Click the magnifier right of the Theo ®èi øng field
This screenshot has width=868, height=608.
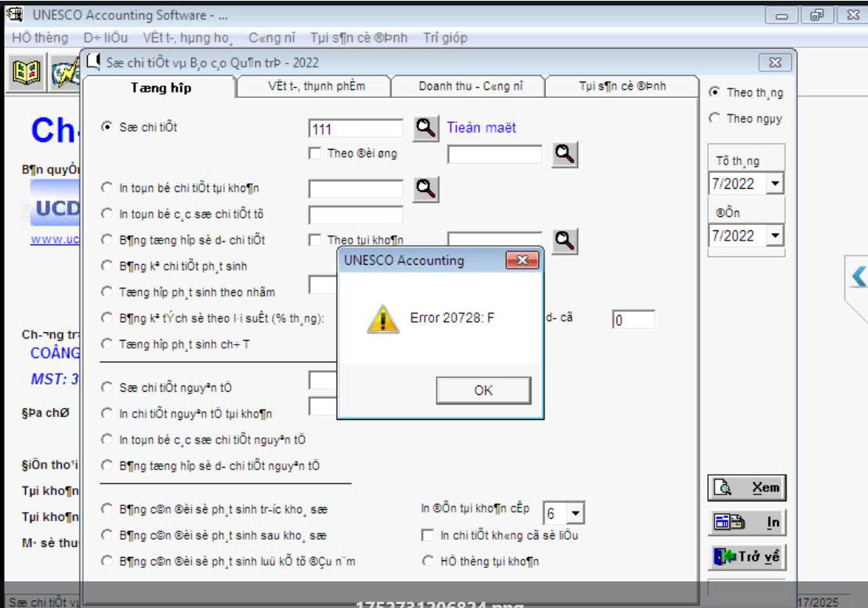[565, 154]
